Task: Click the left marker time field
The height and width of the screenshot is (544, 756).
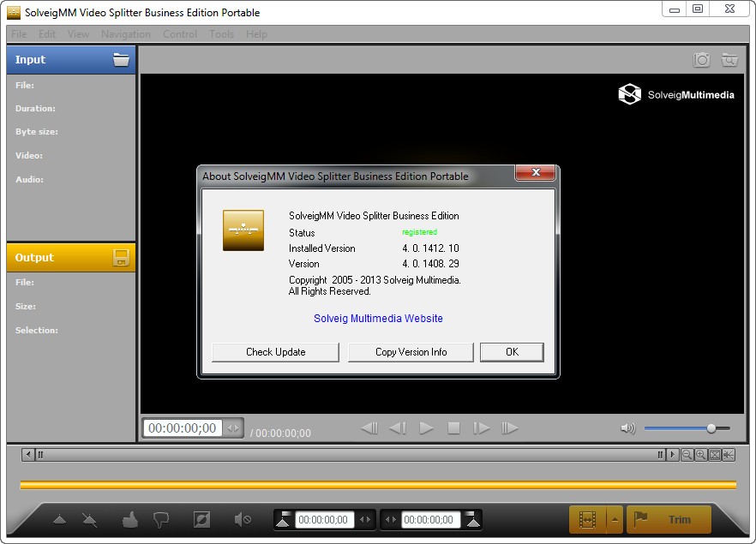Action: (x=324, y=519)
